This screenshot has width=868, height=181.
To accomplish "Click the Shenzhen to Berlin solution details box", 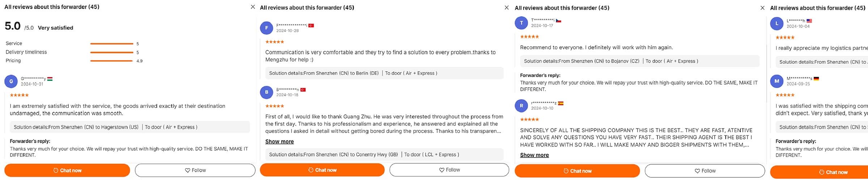I will coord(382,73).
